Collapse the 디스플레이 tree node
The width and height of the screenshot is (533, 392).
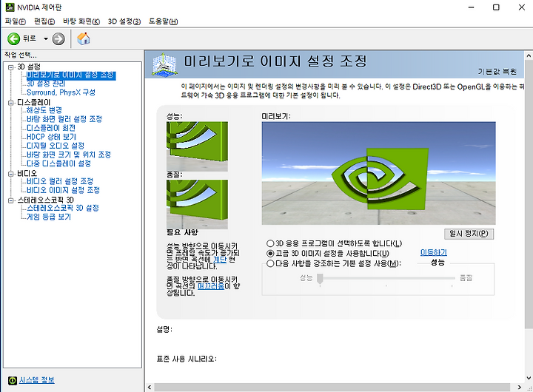tap(11, 103)
